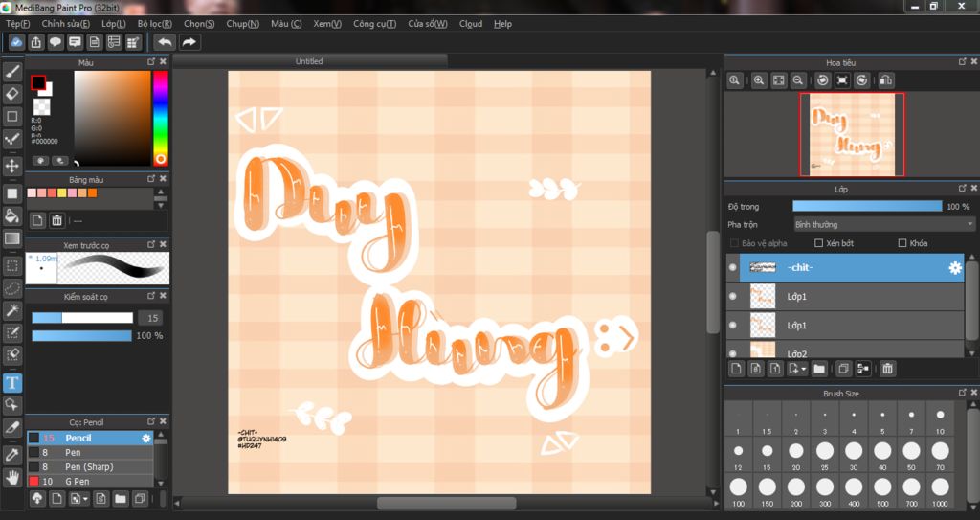Toggle visibility of Lớp2 layer
980x520 pixels.
(732, 352)
